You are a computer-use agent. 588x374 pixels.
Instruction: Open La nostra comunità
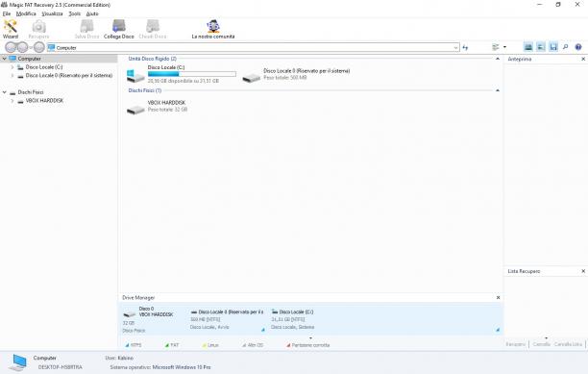[213, 29]
